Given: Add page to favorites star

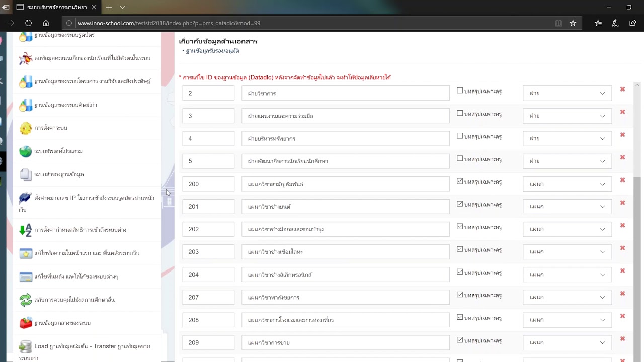Looking at the screenshot, I should (x=573, y=23).
